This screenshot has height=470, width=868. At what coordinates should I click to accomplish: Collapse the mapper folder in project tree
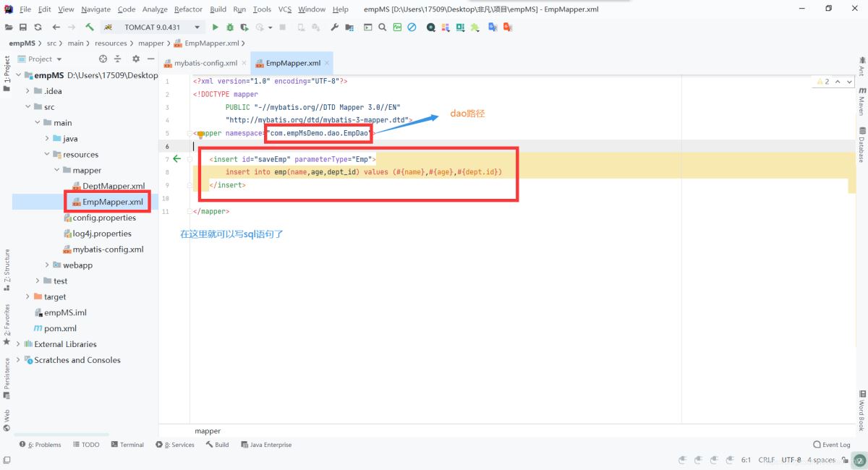(58, 171)
